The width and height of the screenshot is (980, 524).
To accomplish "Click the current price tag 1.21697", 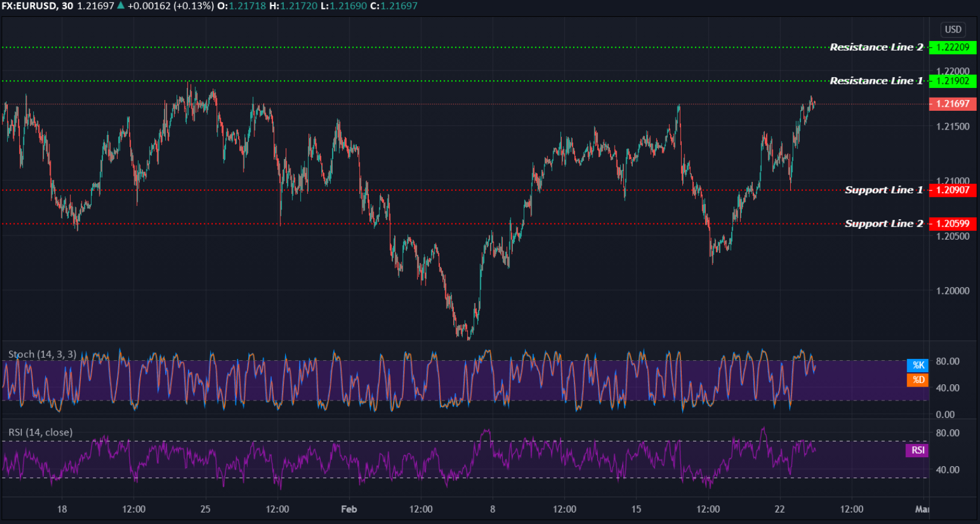I will (953, 104).
